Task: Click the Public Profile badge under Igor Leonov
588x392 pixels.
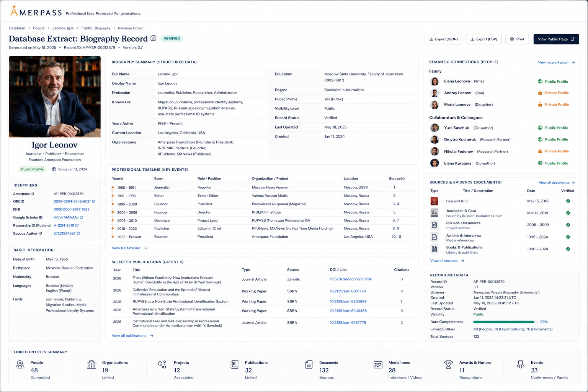Action: tap(32, 169)
